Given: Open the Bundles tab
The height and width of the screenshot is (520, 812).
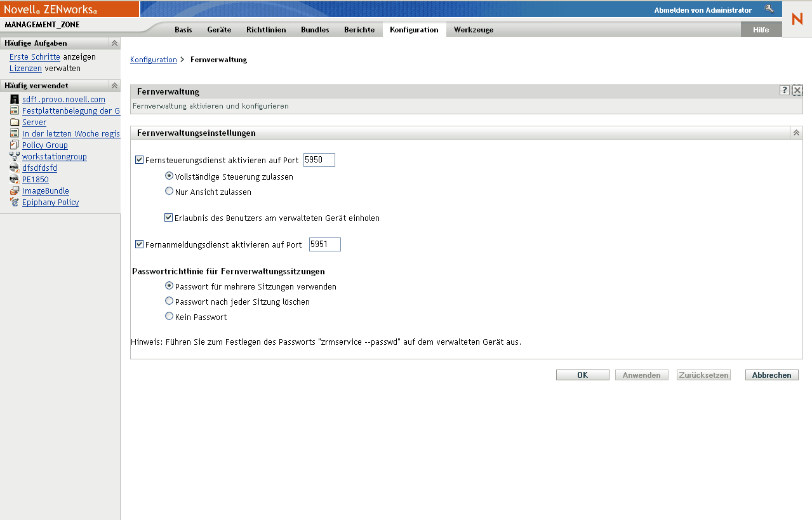Looking at the screenshot, I should pos(315,30).
